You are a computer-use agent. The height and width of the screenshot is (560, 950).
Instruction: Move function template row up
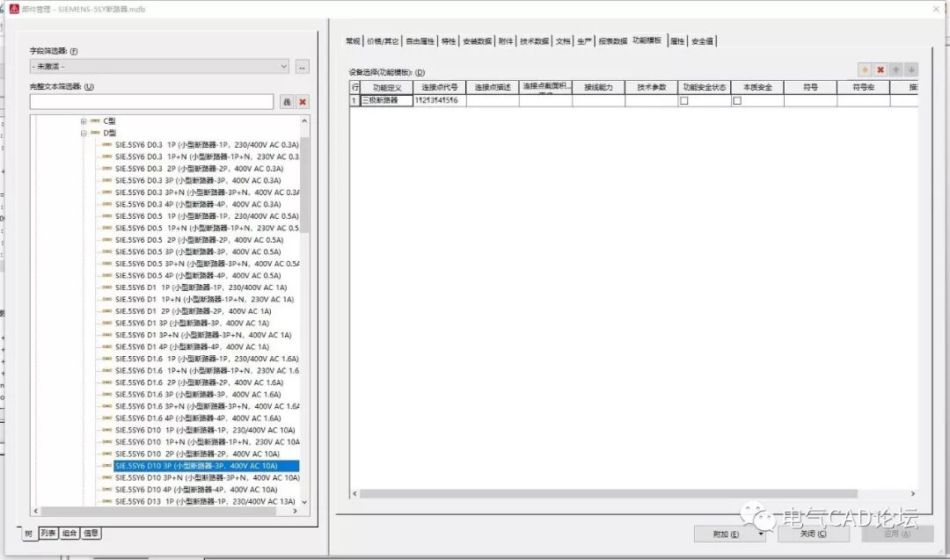[x=896, y=70]
